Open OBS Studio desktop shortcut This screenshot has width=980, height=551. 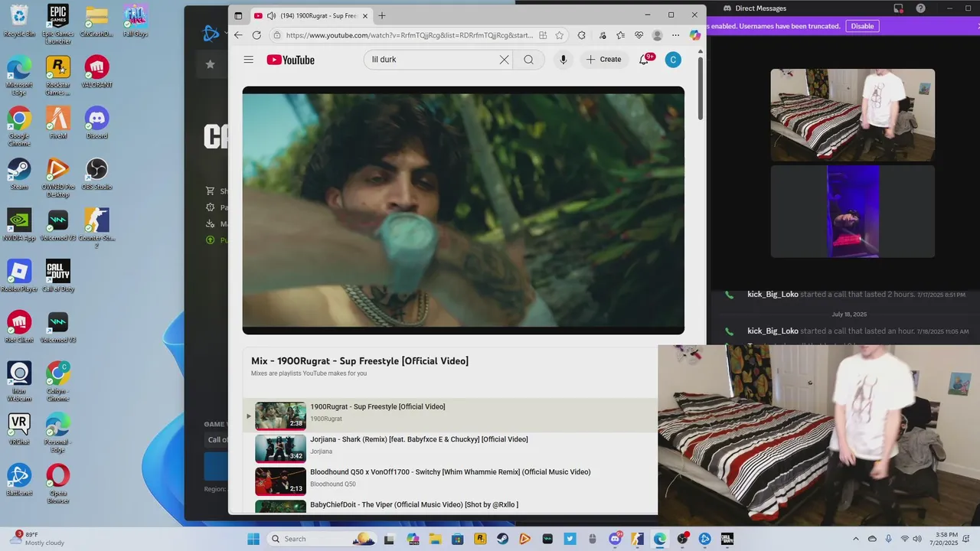[96, 173]
